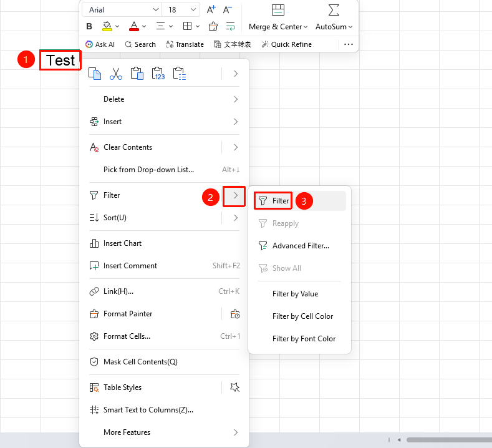
Task: Click the Table Styles sparkle icon
Action: pyautogui.click(x=235, y=387)
